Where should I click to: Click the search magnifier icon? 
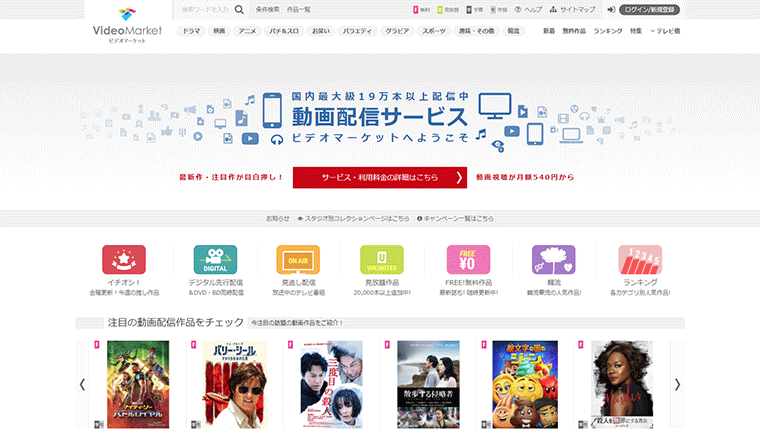tap(239, 9)
